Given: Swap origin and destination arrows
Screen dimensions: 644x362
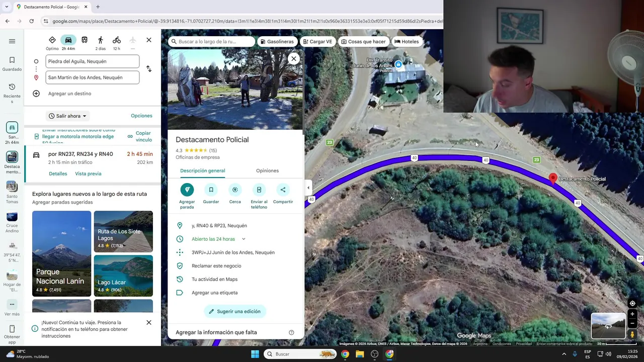Looking at the screenshot, I should click(149, 69).
